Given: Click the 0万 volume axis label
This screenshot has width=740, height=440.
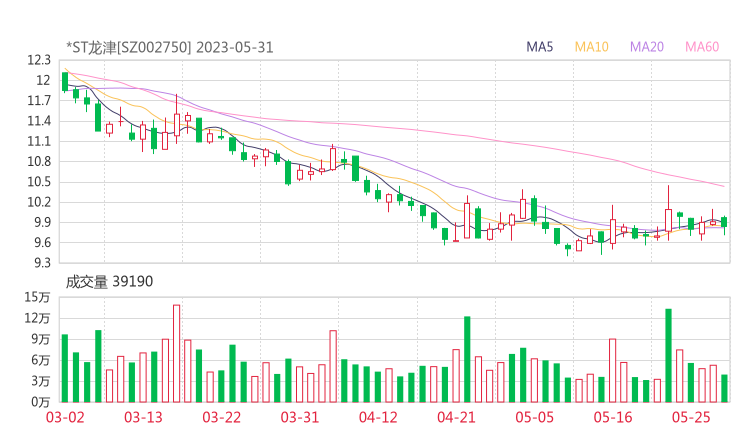Looking at the screenshot, I should (41, 402).
